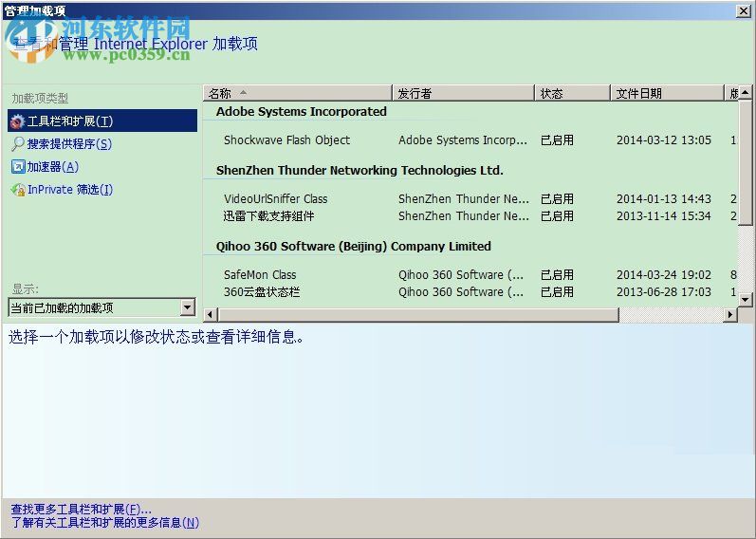The height and width of the screenshot is (539, 756).
Task: Click horizontal scrollbar left arrow
Action: click(211, 315)
